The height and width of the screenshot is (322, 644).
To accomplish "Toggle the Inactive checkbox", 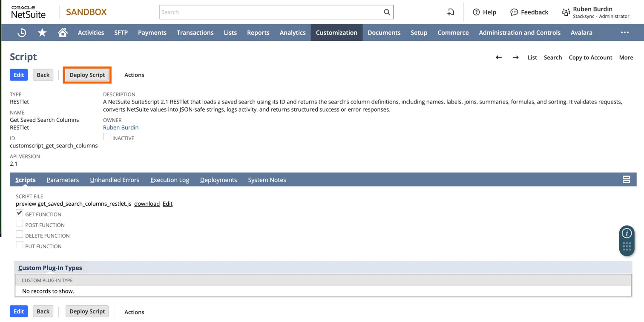I will (106, 137).
